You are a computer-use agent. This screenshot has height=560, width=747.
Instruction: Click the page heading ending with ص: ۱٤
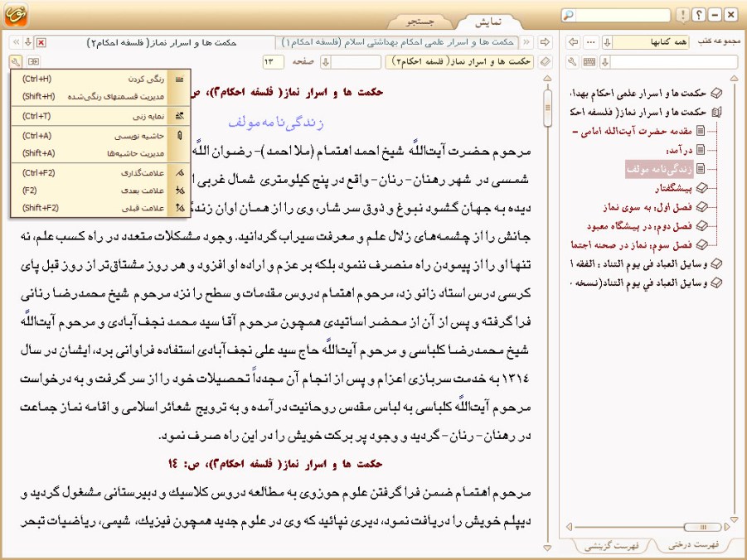point(275,464)
